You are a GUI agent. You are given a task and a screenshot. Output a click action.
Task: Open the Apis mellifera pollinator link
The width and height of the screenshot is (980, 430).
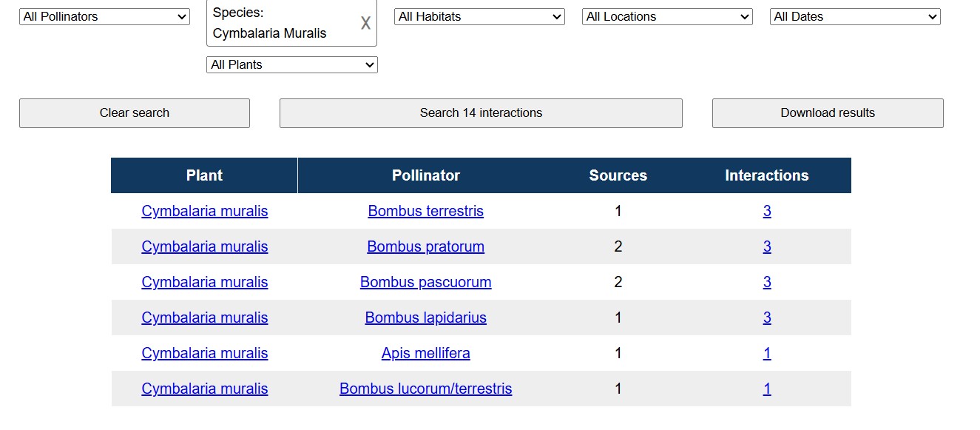coord(425,353)
